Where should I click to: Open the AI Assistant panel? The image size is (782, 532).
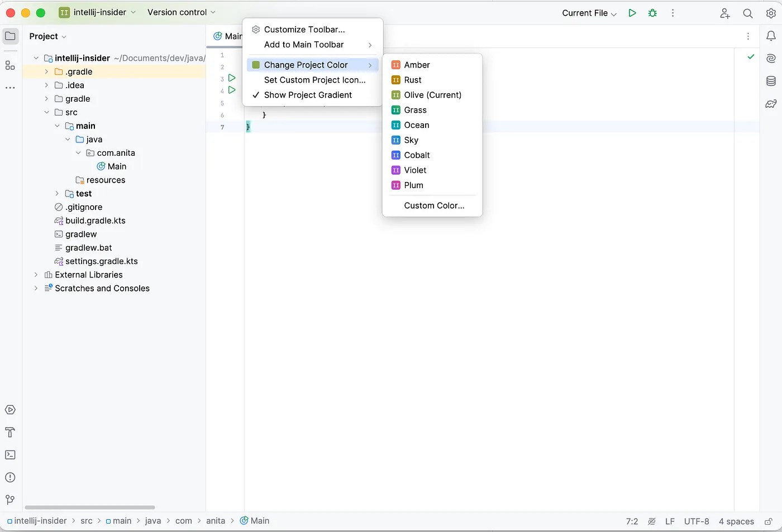point(771,57)
